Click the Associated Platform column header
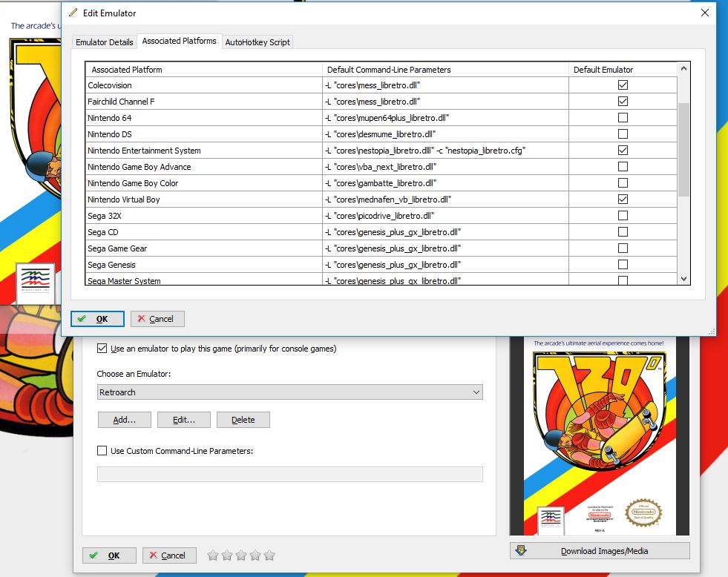Image resolution: width=728 pixels, height=577 pixels. tap(204, 70)
